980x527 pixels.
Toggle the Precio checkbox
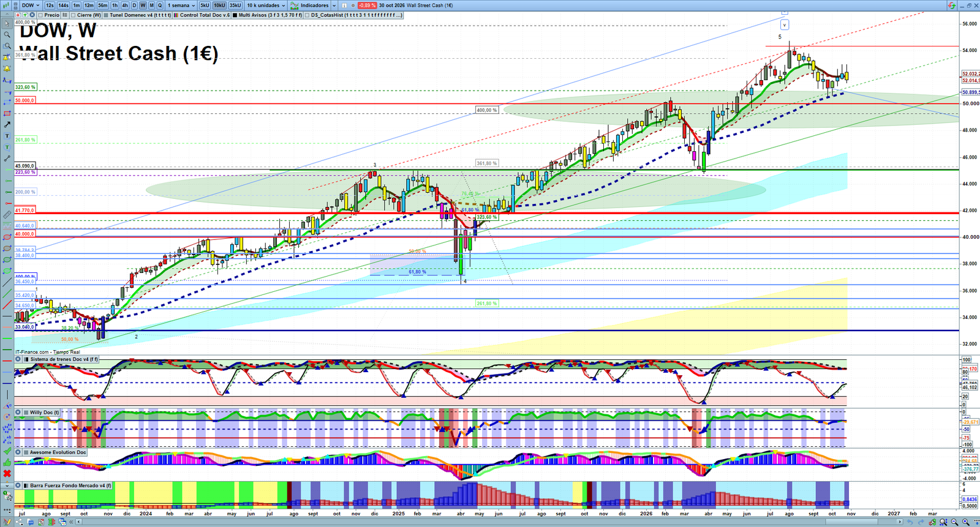tap(40, 15)
